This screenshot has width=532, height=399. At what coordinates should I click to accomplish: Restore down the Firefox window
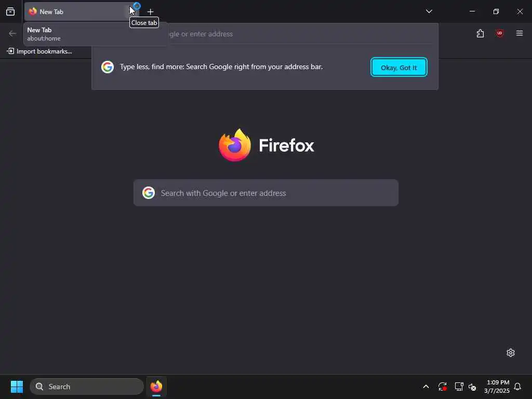(x=496, y=11)
